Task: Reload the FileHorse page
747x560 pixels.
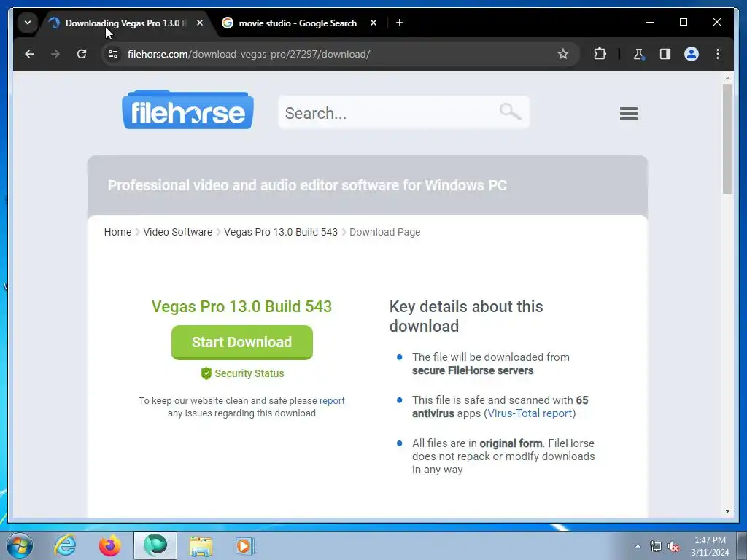Action: click(82, 54)
